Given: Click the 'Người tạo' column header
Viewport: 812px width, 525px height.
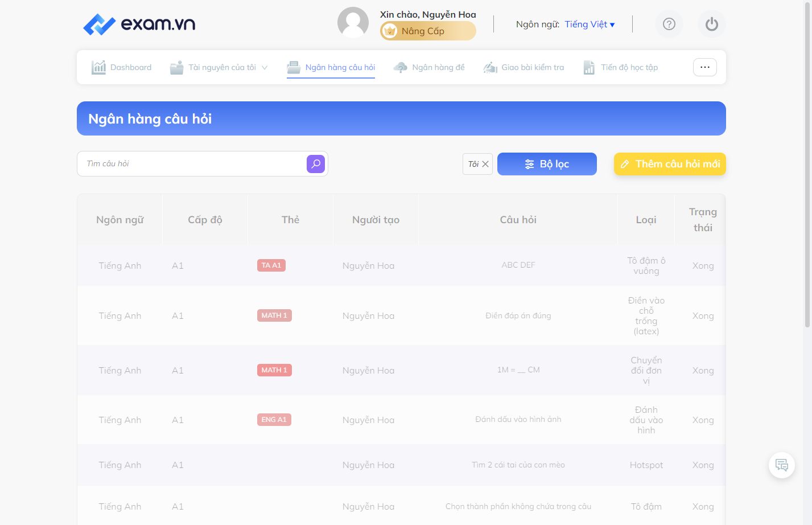Looking at the screenshot, I should tap(376, 220).
